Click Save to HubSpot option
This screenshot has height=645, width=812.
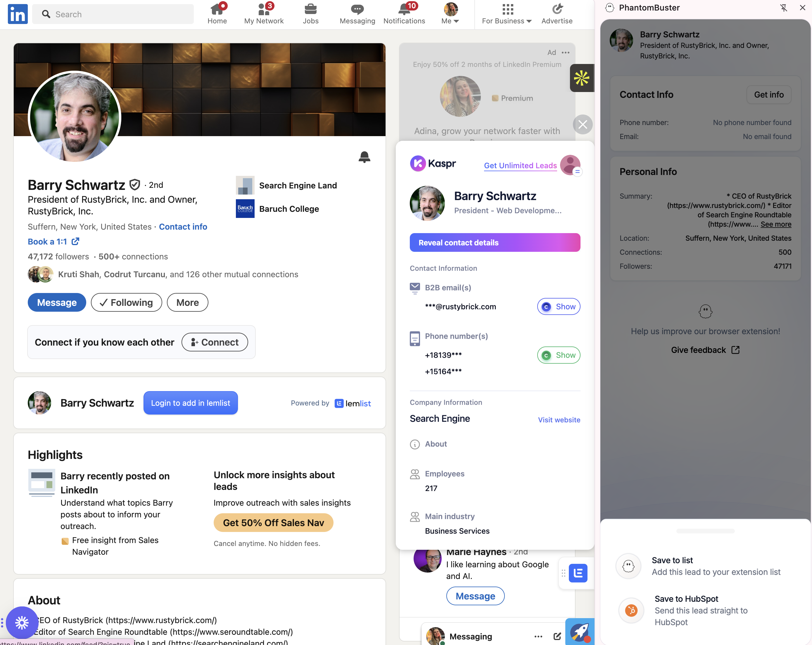(705, 610)
